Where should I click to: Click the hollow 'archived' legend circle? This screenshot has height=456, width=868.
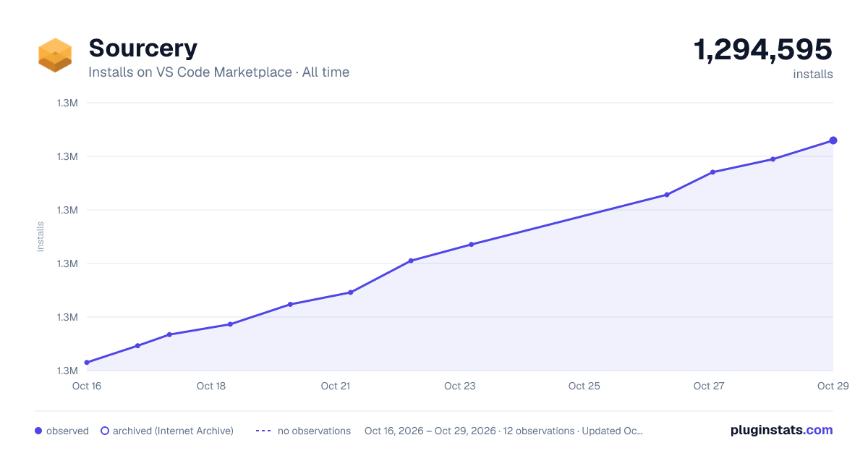[105, 431]
